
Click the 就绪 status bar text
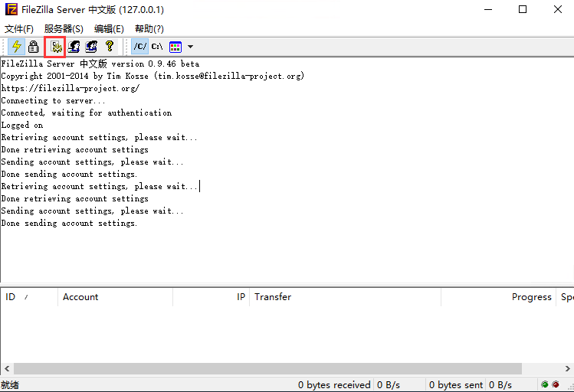coord(10,385)
